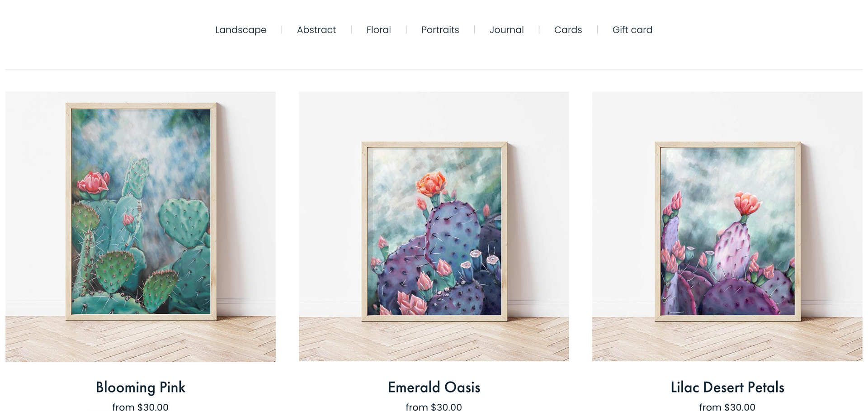View the Emerald Oasis framed print image
The image size is (868, 411).
434,227
